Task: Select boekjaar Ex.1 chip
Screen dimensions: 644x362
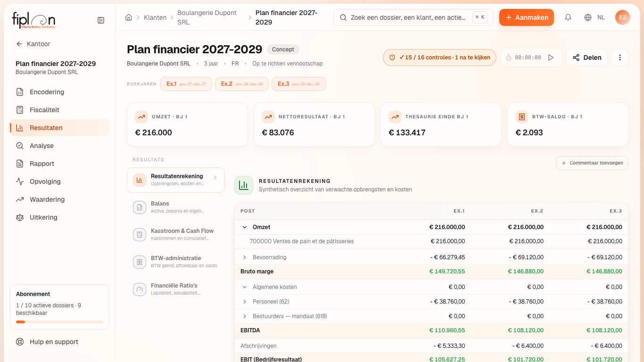Action: click(x=186, y=84)
